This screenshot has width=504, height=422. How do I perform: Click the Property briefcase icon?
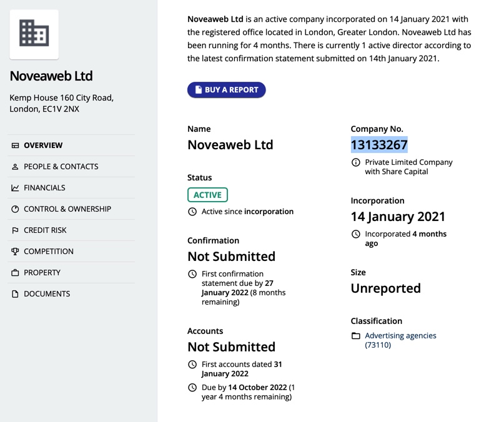[x=15, y=273]
